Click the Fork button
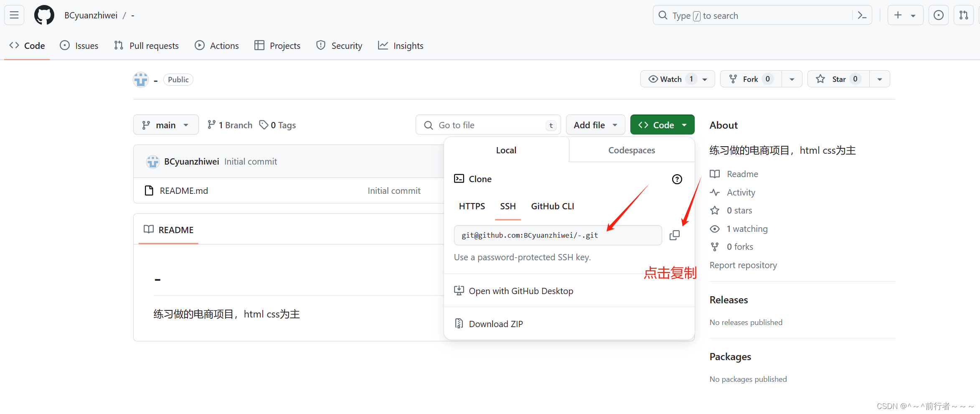Viewport: 980px width, 414px height. (751, 79)
